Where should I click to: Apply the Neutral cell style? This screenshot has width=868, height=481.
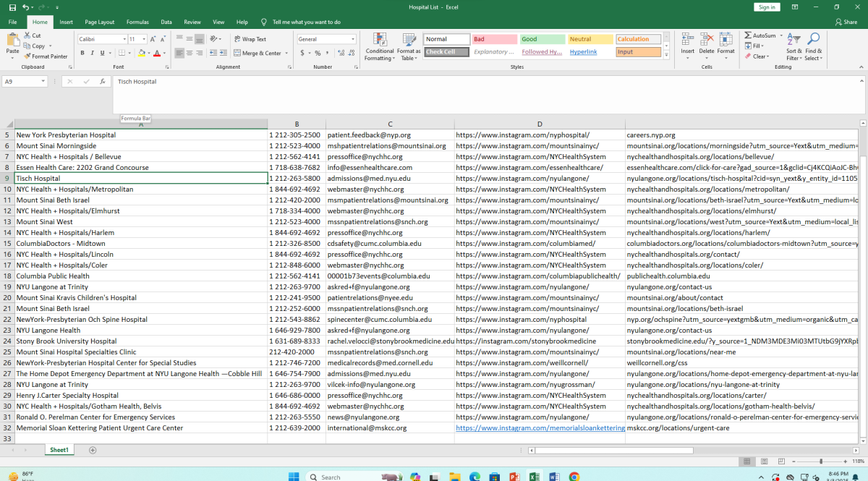tap(591, 39)
